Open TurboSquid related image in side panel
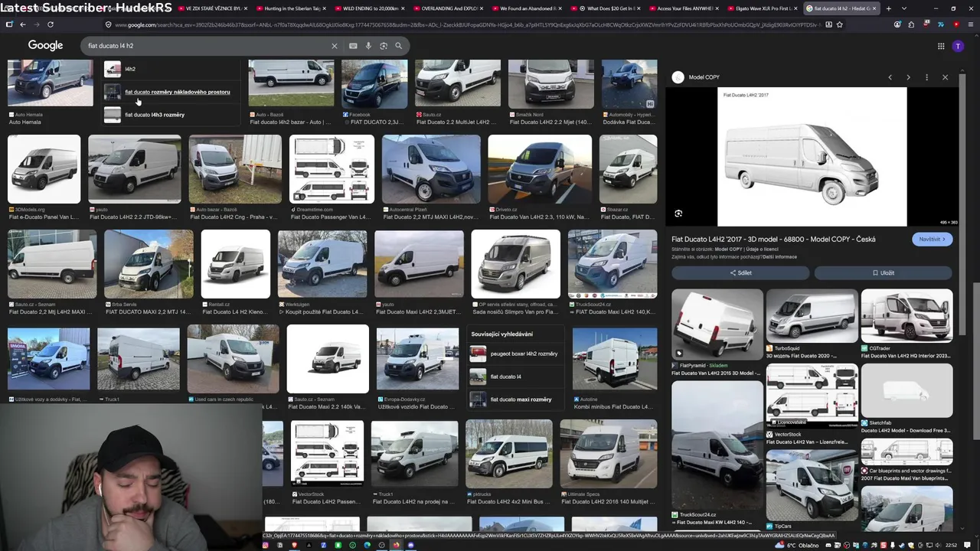Image resolution: width=980 pixels, height=551 pixels. coord(812,316)
